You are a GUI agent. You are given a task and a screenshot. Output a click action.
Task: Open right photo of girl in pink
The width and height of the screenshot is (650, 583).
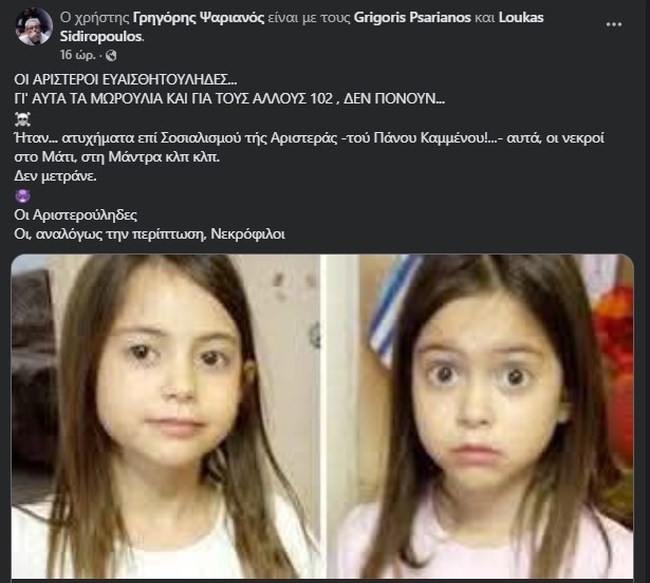coord(480,416)
